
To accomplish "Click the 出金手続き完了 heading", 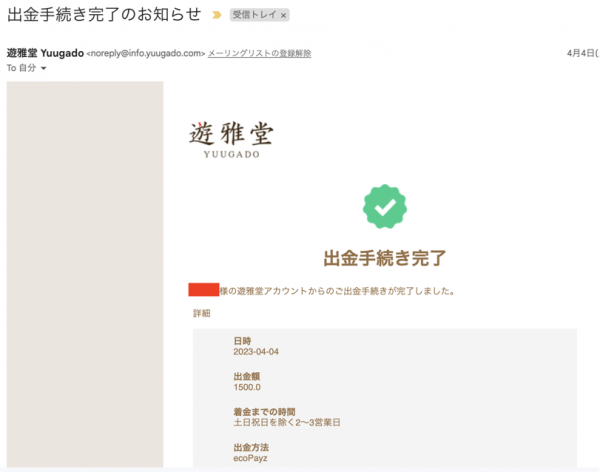I will pyautogui.click(x=385, y=258).
